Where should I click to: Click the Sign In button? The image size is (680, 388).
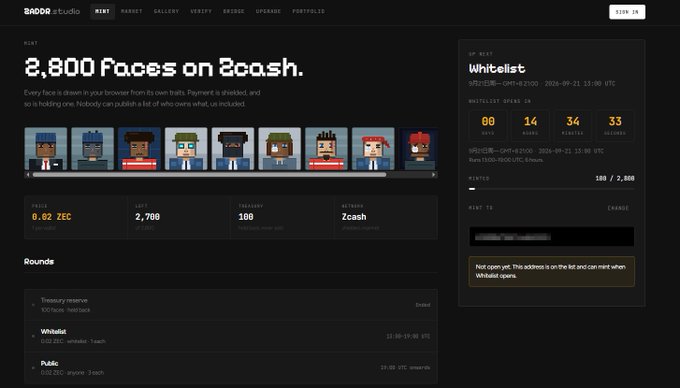point(627,12)
